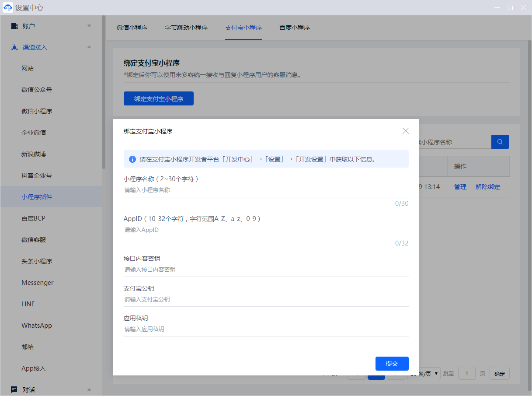Viewport: 532px width, 396px height.
Task: Click the blue search magnifier icon
Action: coord(500,142)
